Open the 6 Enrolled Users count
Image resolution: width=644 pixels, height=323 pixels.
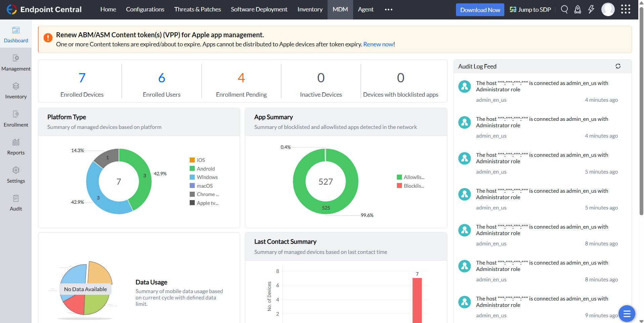click(x=162, y=78)
